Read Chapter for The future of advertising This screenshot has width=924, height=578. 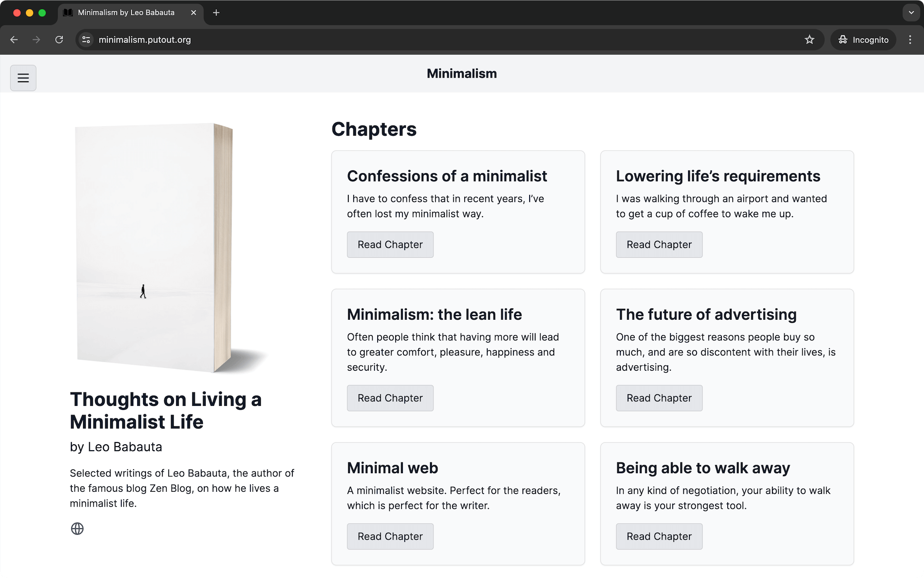[x=659, y=398]
